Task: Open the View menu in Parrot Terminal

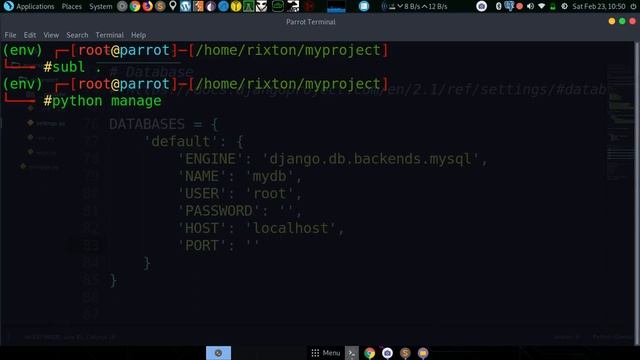Action: [51, 35]
